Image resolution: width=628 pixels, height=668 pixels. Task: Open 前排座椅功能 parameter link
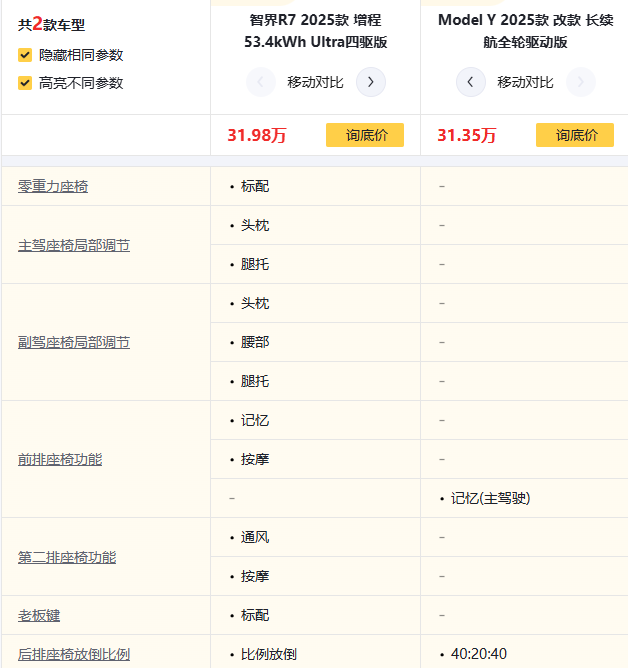click(60, 459)
